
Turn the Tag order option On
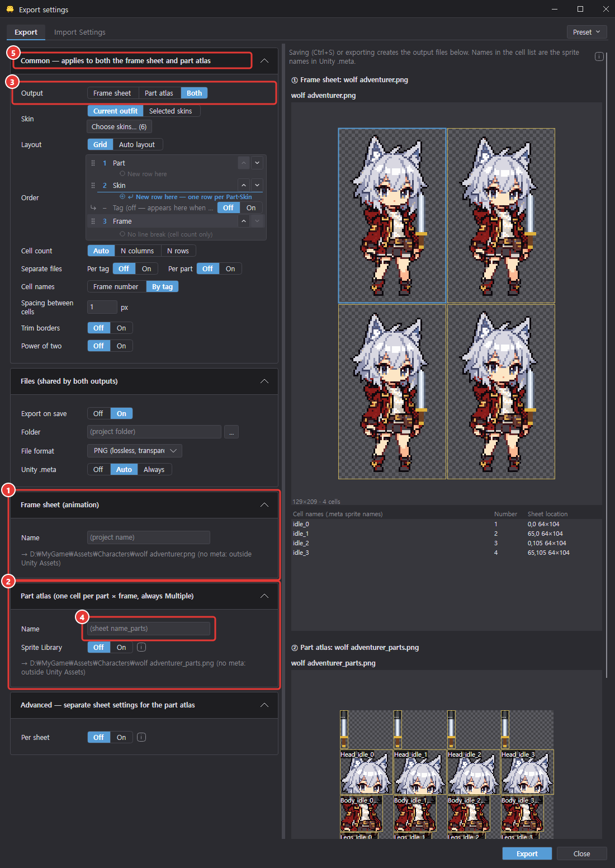[x=251, y=207]
